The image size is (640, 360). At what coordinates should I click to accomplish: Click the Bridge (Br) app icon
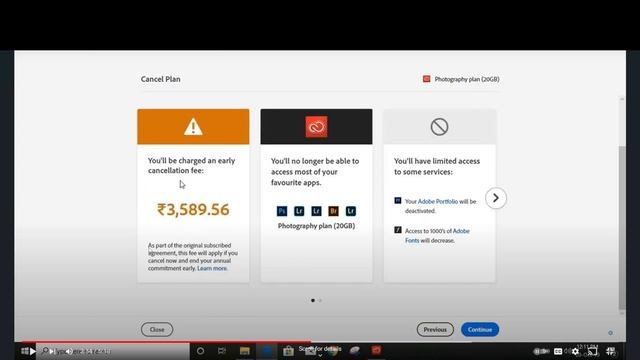point(333,211)
